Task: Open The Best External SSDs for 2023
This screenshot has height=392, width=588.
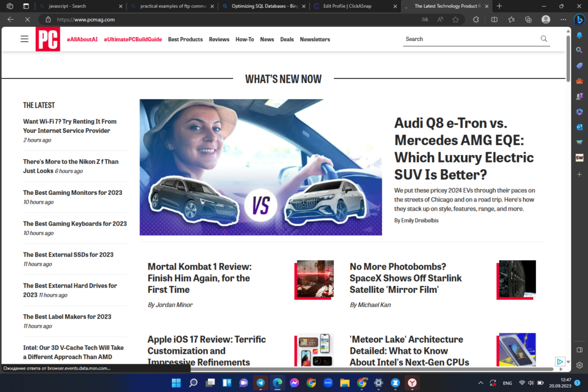Action: pyautogui.click(x=68, y=254)
